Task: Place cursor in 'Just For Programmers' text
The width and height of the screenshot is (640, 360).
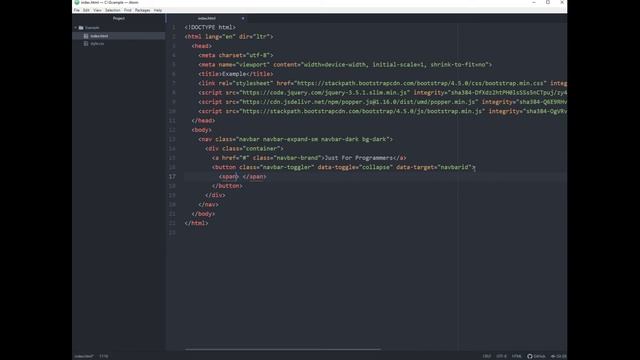Action: (x=358, y=158)
